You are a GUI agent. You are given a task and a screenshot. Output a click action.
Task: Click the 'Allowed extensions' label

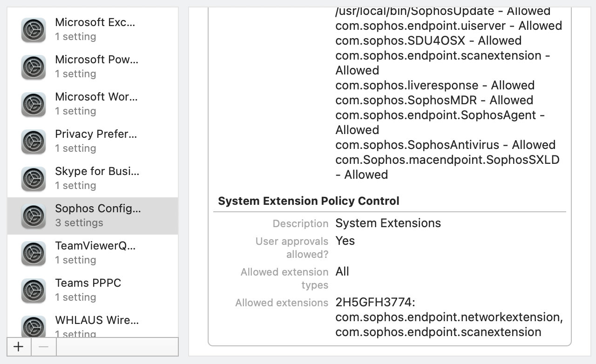point(282,303)
